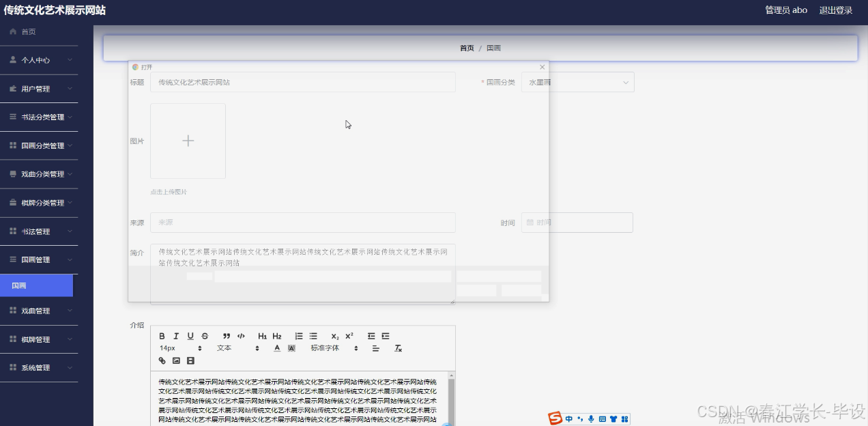Image resolution: width=868 pixels, height=426 pixels.
Task: Create a bulleted list in the editor
Action: 313,336
